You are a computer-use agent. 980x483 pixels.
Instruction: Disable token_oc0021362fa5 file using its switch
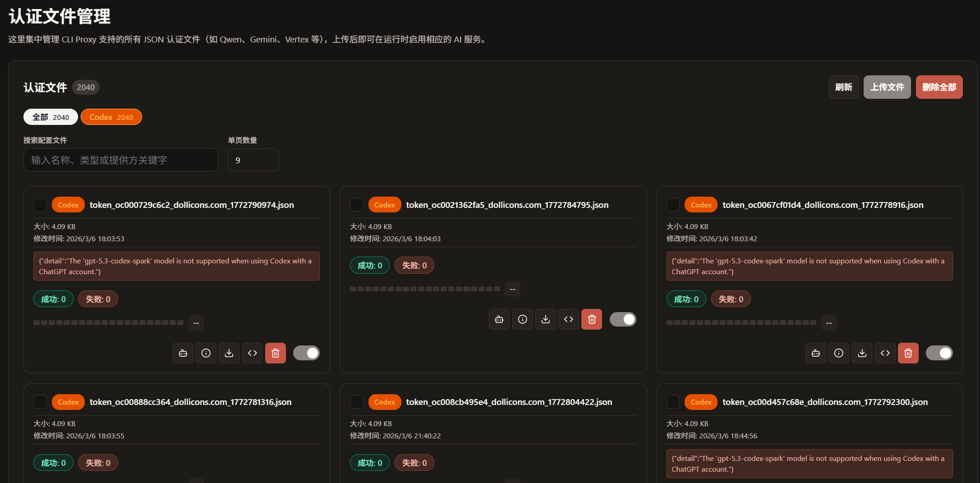click(x=623, y=319)
